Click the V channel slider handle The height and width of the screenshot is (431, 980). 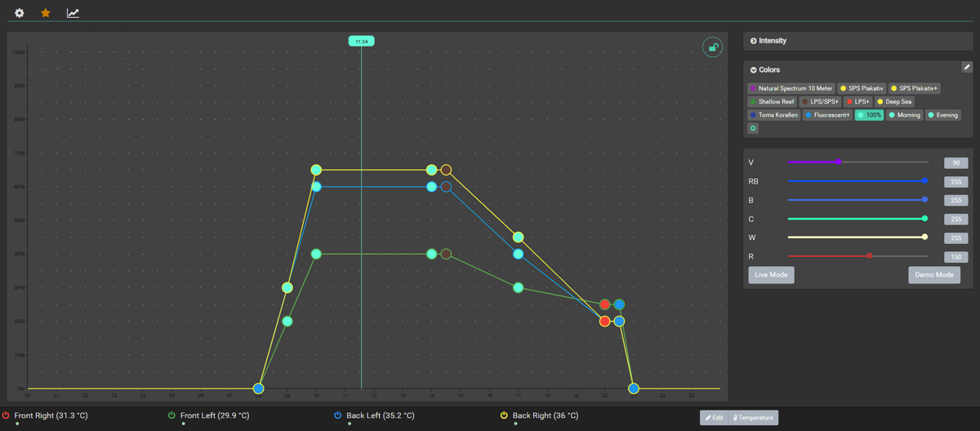click(x=838, y=162)
